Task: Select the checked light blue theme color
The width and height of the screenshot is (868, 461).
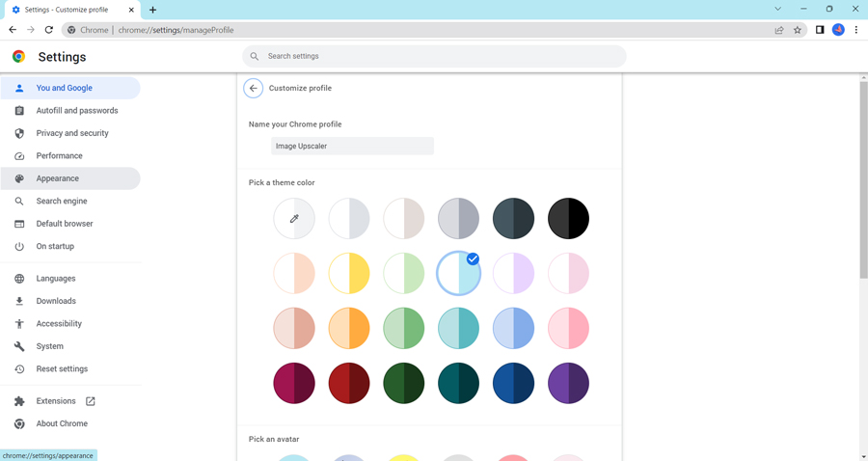Action: (458, 273)
